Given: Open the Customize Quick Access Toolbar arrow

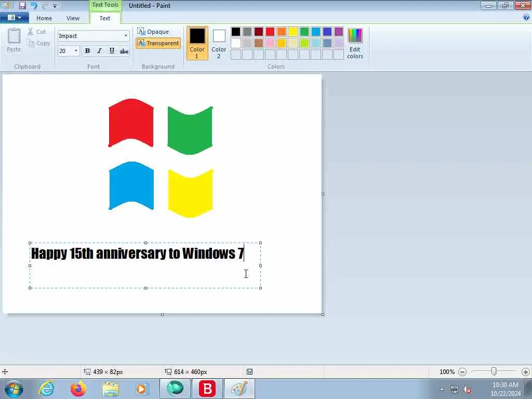Looking at the screenshot, I should (55, 6).
